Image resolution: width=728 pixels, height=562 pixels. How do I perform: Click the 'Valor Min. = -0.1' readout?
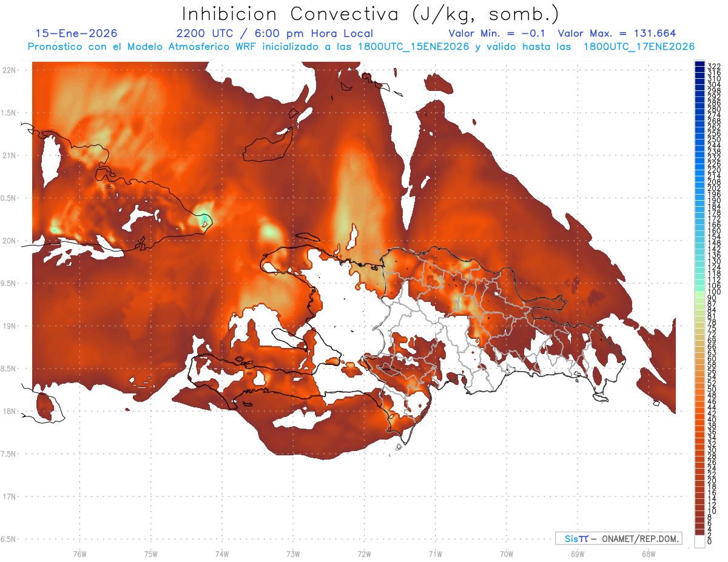(x=497, y=33)
